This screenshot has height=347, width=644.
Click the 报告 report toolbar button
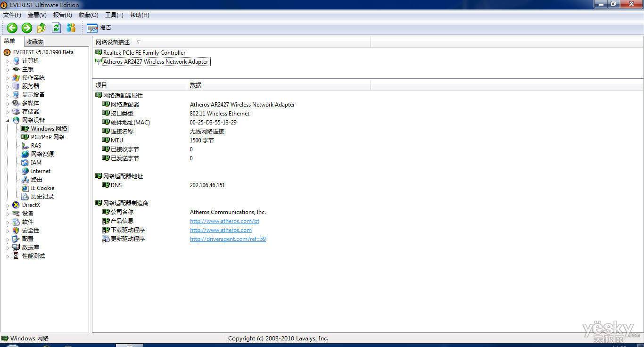[x=99, y=28]
